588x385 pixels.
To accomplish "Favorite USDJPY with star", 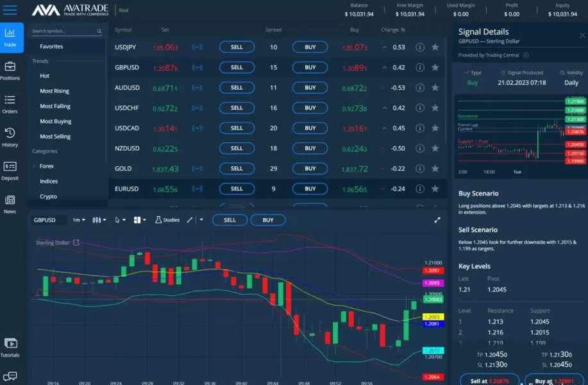I will (435, 47).
